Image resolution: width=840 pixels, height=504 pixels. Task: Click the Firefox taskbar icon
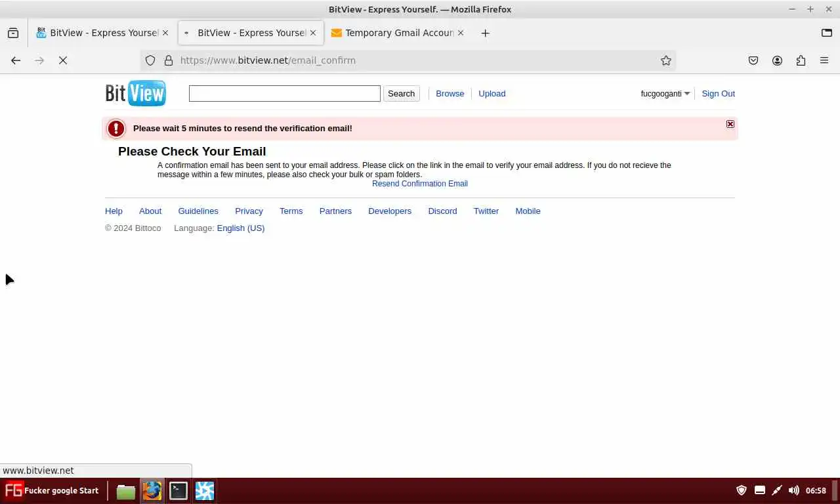pyautogui.click(x=152, y=491)
